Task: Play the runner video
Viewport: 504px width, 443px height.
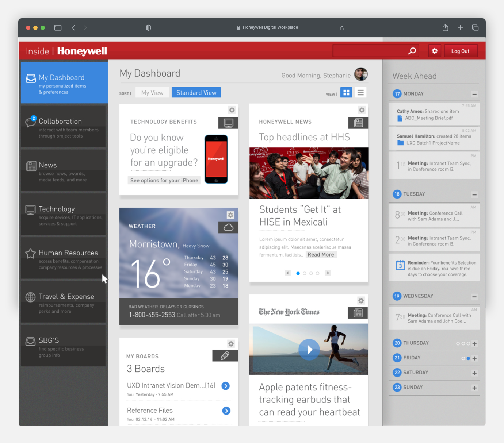Action: (x=309, y=350)
